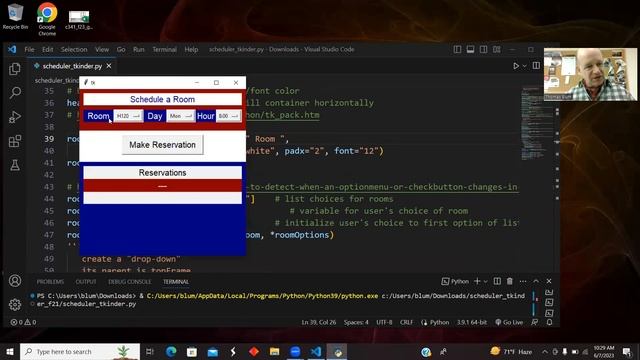Open the Windows Start menu
The image size is (640, 360).
click(x=10, y=351)
